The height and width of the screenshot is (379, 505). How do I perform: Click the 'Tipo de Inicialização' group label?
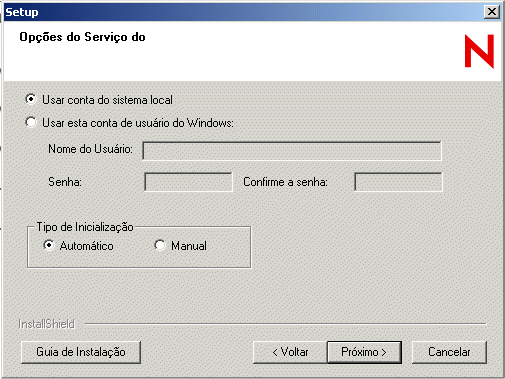85,227
